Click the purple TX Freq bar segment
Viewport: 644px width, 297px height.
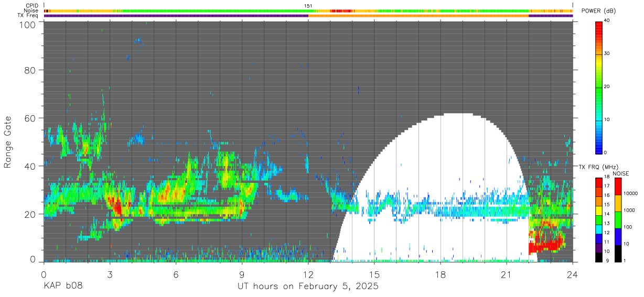click(176, 16)
